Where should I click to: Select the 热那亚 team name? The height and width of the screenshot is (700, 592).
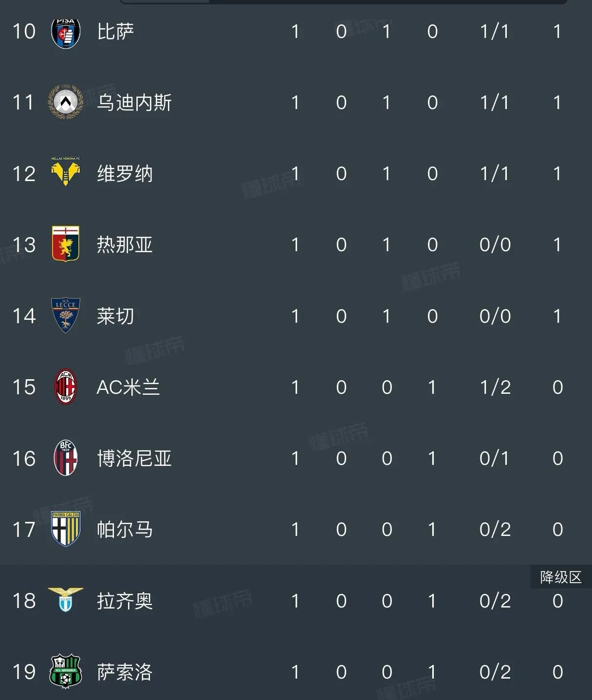tap(125, 244)
